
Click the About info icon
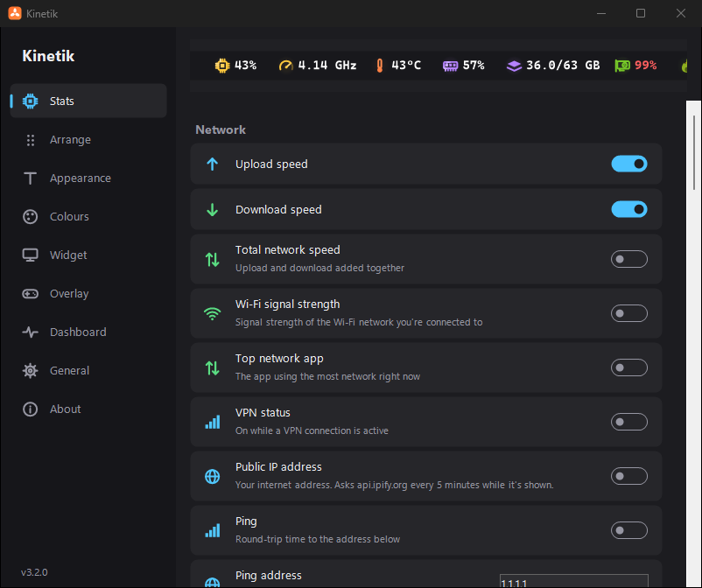30,409
